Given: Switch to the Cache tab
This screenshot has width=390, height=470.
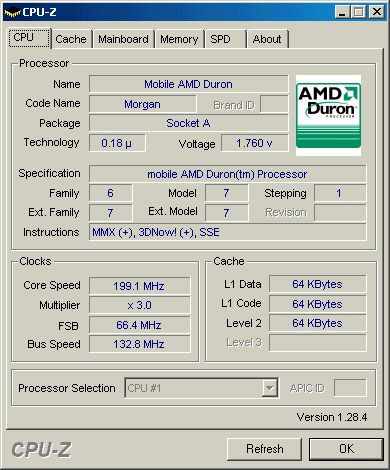Looking at the screenshot, I should [x=71, y=39].
